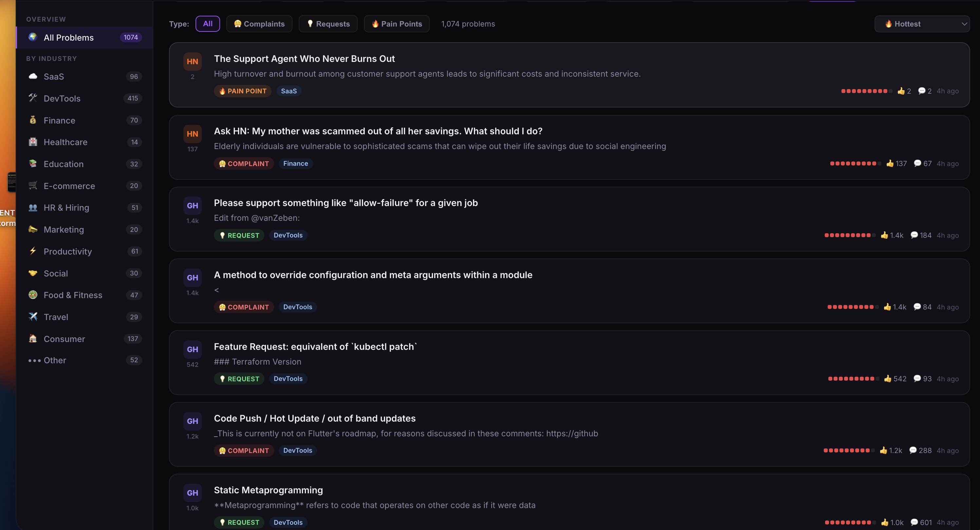Select the DevTools wrench icon in sidebar

(33, 98)
